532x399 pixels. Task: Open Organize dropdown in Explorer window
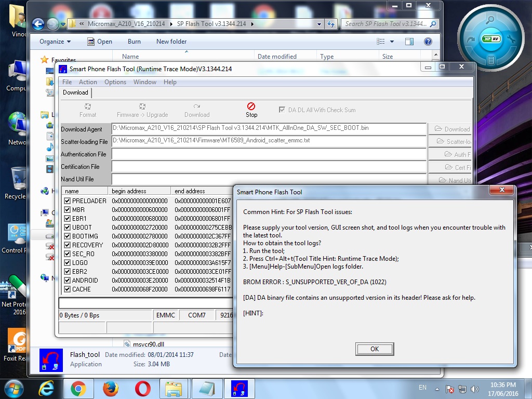point(55,42)
